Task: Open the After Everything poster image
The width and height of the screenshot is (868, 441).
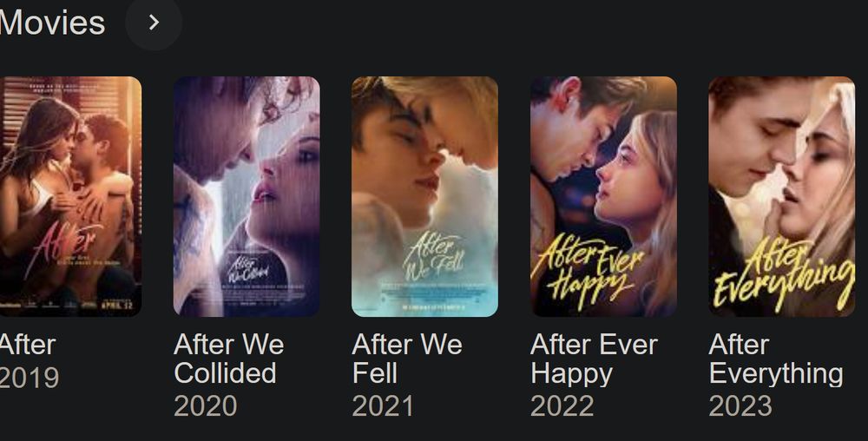Action: tap(782, 196)
